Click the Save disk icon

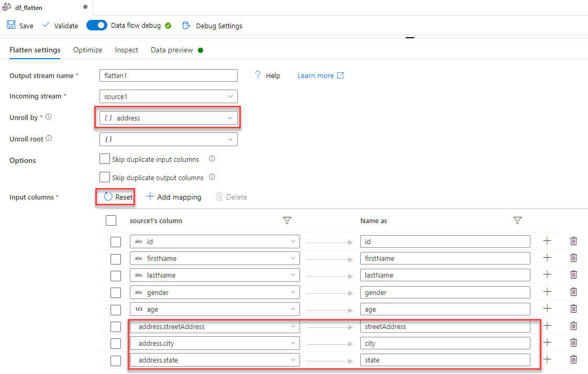click(x=10, y=25)
